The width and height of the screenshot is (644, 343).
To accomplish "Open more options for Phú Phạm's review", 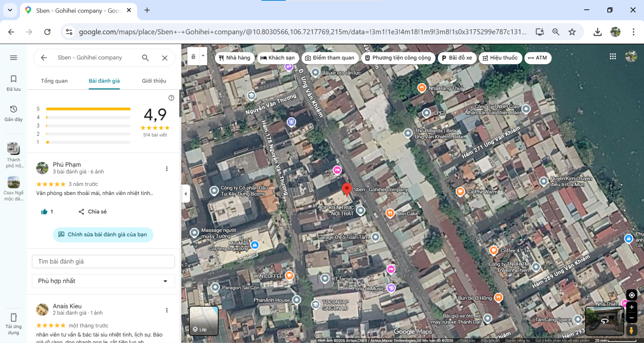I will [167, 169].
